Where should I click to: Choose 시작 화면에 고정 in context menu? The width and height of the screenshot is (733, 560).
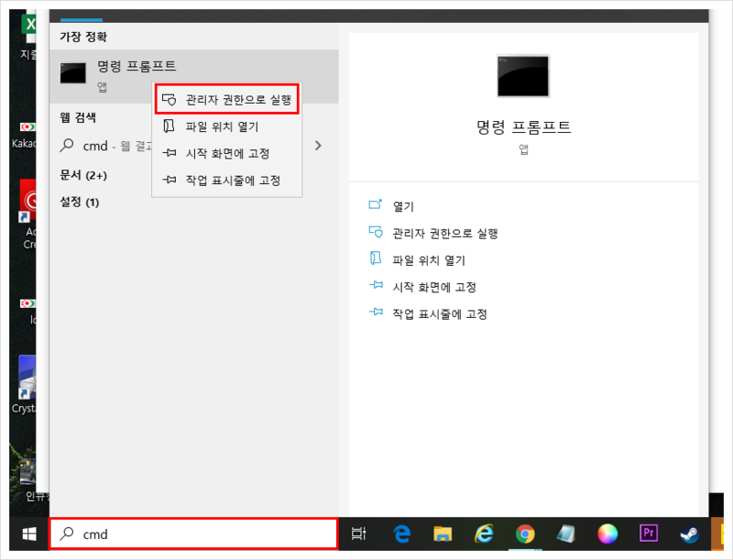point(227,153)
